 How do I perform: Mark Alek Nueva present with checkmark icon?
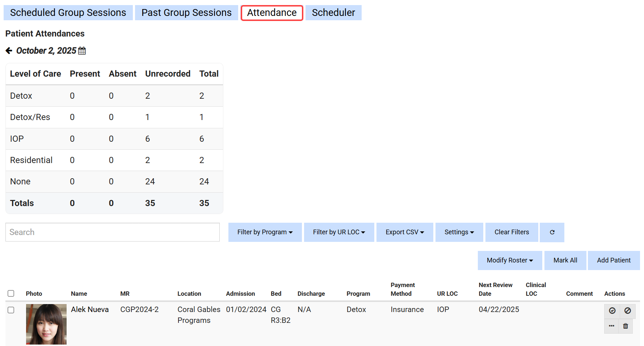click(x=612, y=311)
